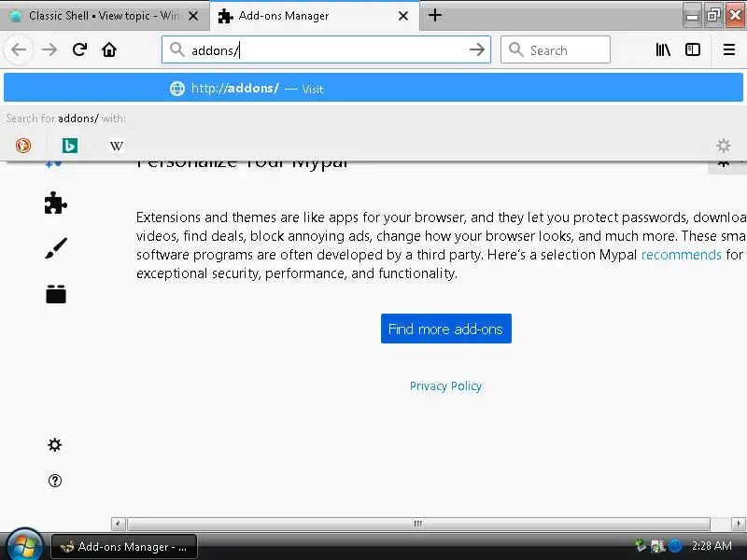Focus the Search box
The image size is (747, 560).
coord(555,49)
